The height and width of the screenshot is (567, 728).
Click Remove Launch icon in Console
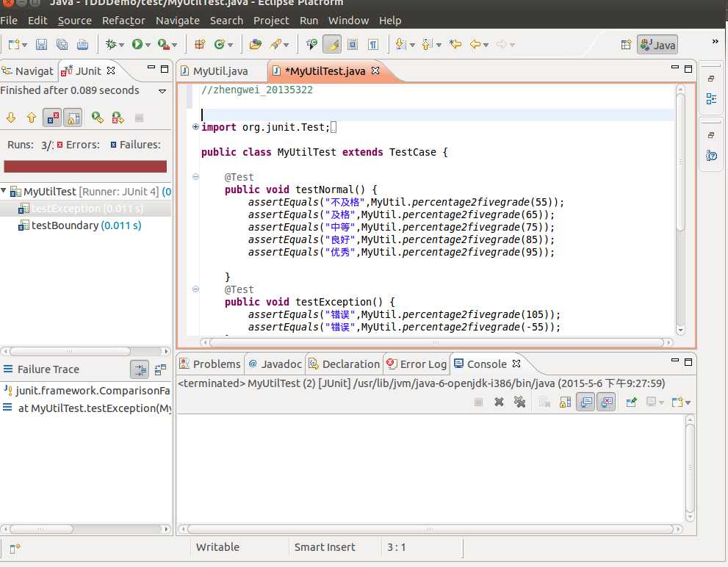coord(499,402)
